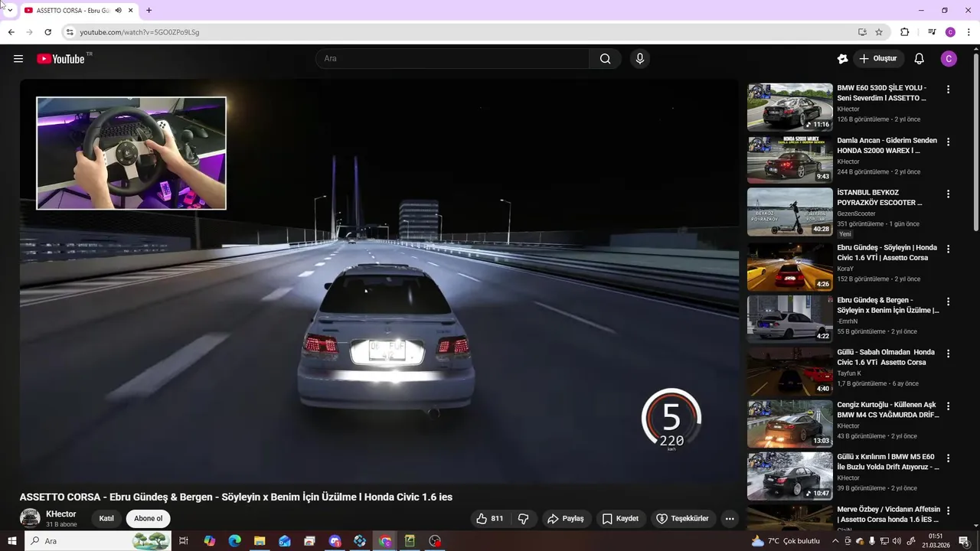Click the address bar URL
Image resolution: width=980 pixels, height=551 pixels.
[x=139, y=32]
